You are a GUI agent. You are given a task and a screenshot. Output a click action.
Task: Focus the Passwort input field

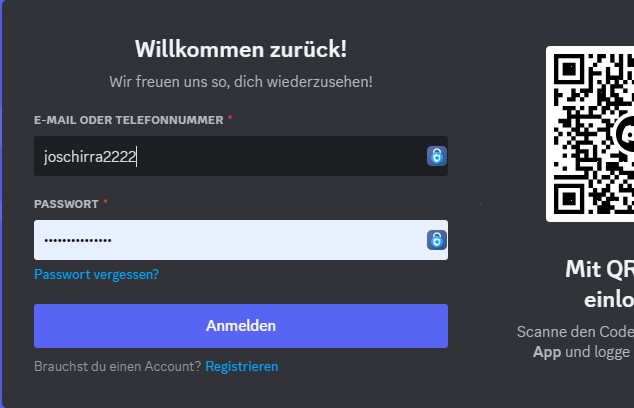tap(230, 240)
